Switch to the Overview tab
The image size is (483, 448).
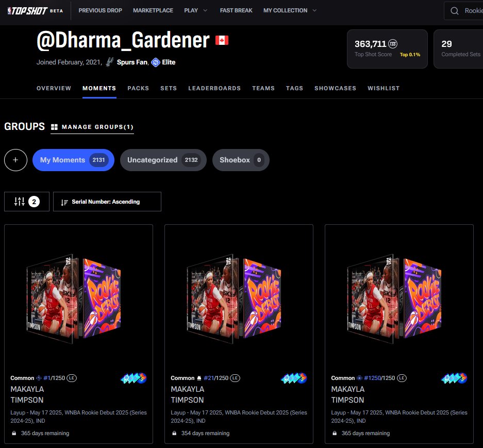point(54,88)
